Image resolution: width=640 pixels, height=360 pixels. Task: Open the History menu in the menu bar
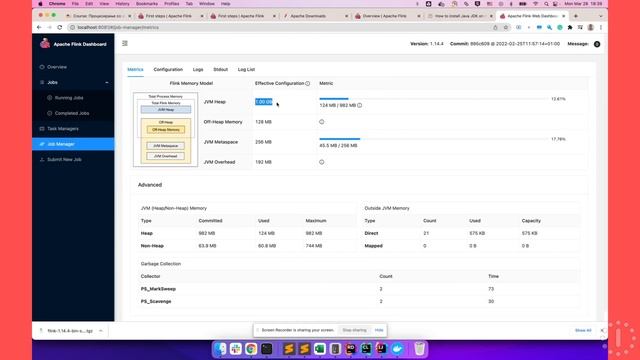click(x=122, y=4)
